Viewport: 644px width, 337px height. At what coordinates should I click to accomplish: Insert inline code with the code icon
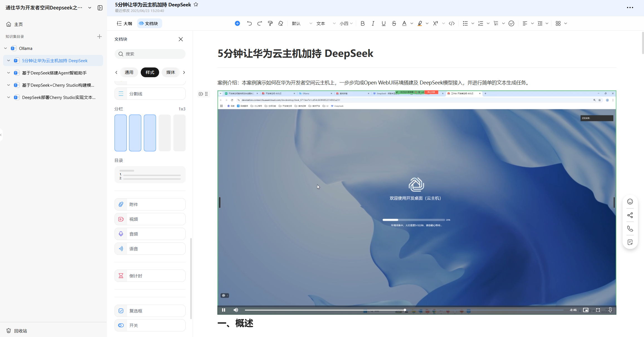[452, 23]
